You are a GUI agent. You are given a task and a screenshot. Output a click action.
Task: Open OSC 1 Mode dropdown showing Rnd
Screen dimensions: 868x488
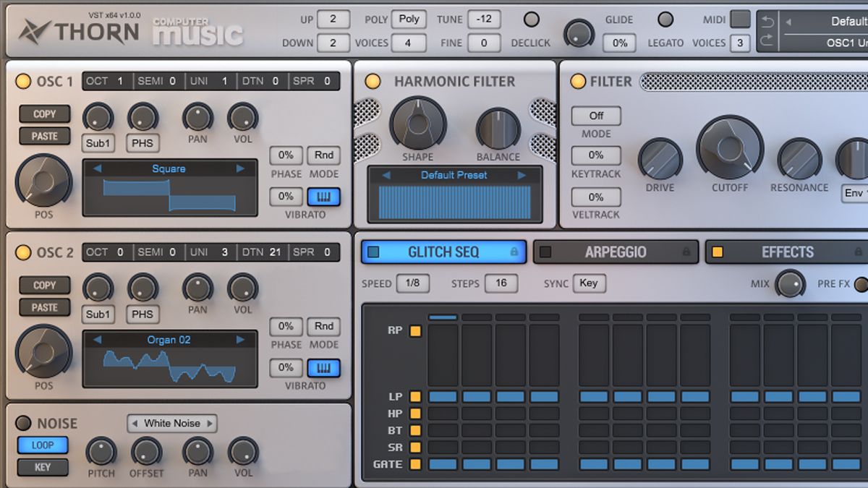point(323,155)
